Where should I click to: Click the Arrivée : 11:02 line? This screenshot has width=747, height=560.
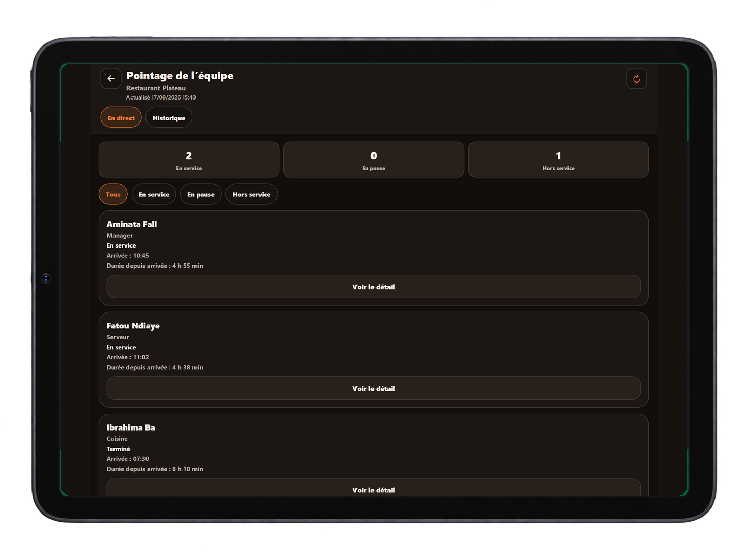click(x=127, y=357)
